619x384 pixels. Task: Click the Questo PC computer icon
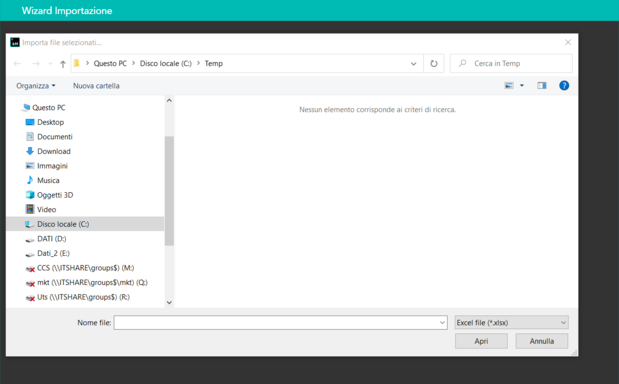pos(26,107)
